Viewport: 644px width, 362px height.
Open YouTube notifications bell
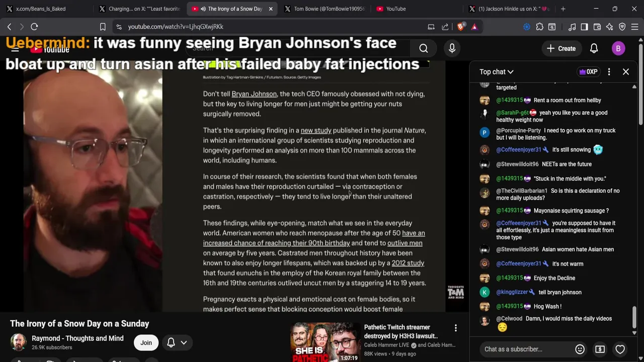(594, 48)
